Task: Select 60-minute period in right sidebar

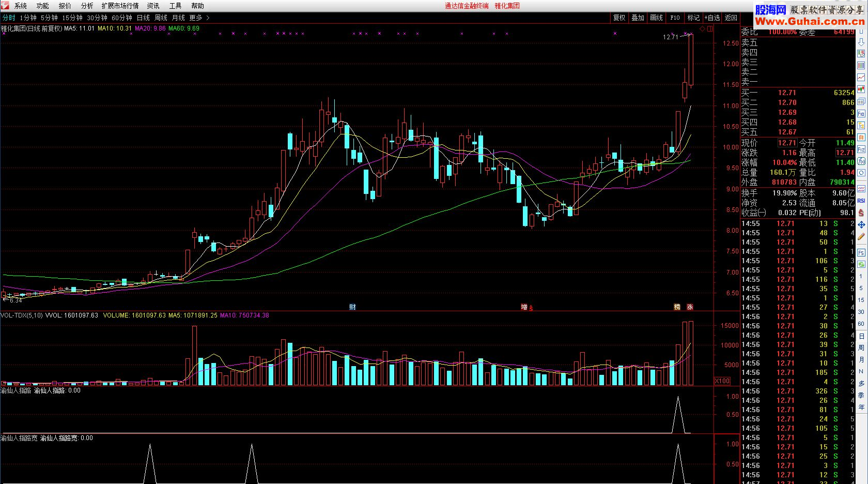Action: point(861,324)
